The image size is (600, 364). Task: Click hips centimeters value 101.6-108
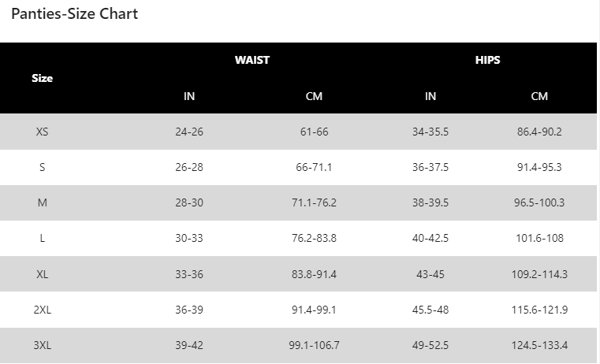pos(539,238)
